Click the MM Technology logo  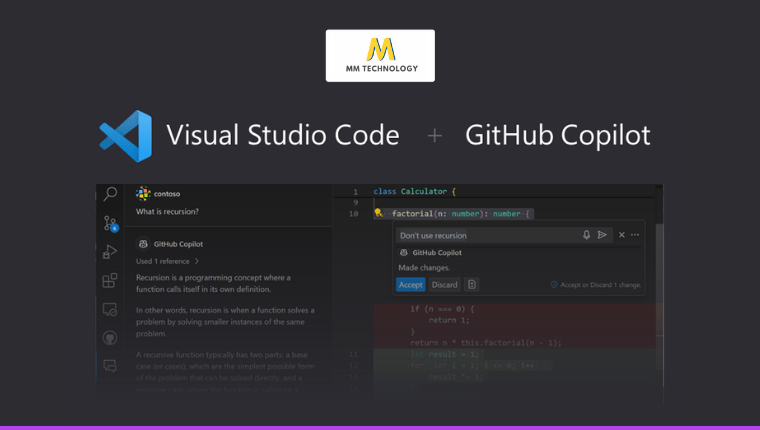(x=380, y=56)
